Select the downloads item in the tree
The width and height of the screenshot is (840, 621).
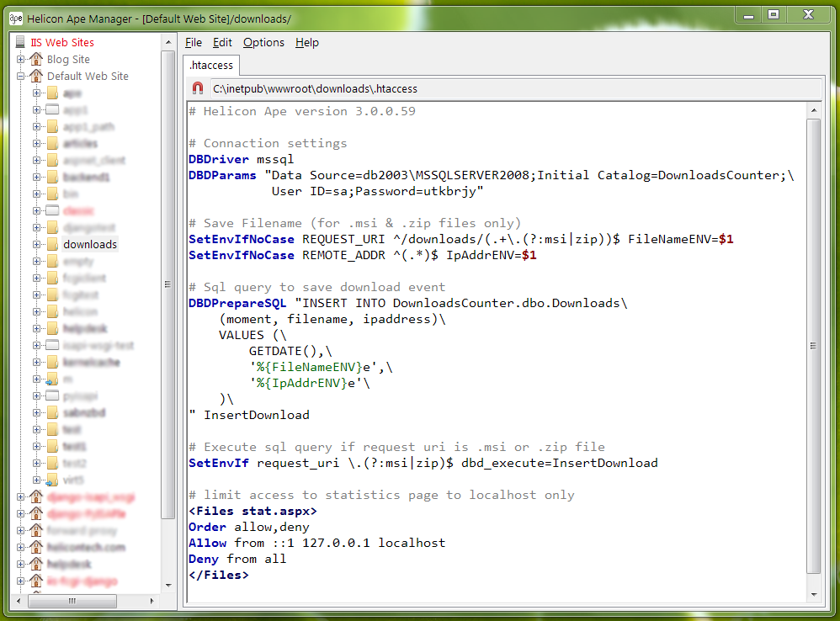[x=90, y=244]
